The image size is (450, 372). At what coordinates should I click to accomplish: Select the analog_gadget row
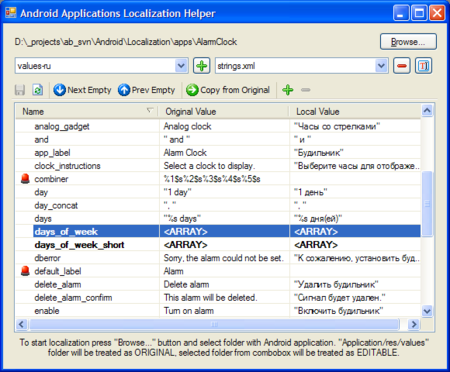[x=218, y=126]
